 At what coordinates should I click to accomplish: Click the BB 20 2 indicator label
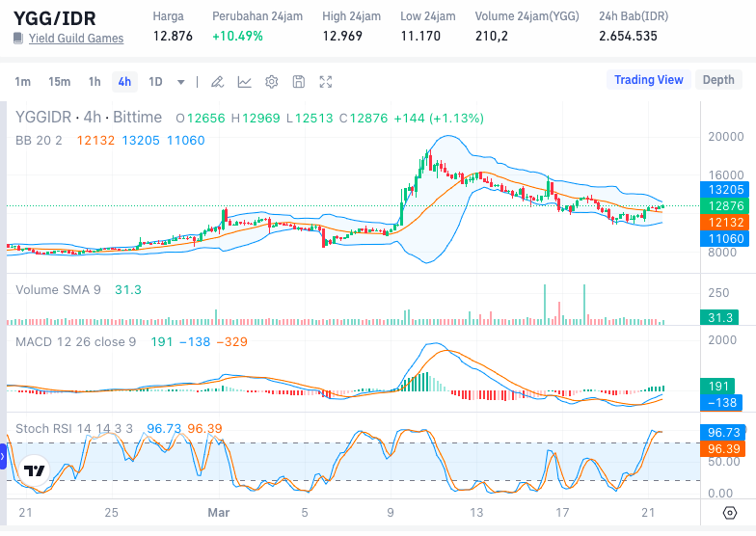pyautogui.click(x=39, y=140)
